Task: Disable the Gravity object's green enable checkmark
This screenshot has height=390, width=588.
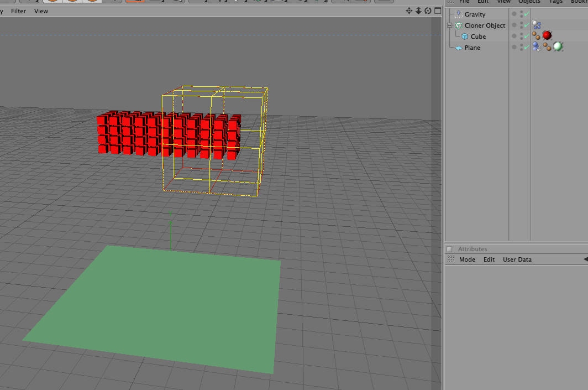Action: [x=527, y=14]
